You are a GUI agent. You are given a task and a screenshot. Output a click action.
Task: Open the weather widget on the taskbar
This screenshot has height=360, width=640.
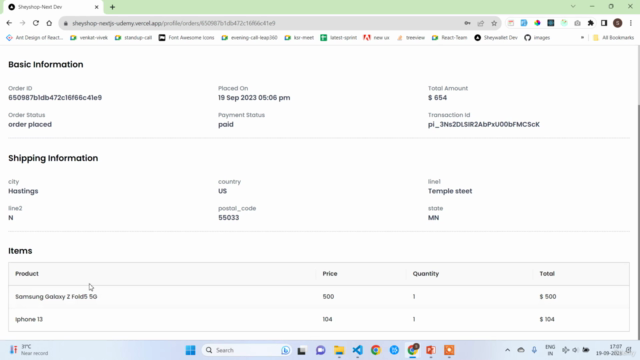[x=29, y=350]
